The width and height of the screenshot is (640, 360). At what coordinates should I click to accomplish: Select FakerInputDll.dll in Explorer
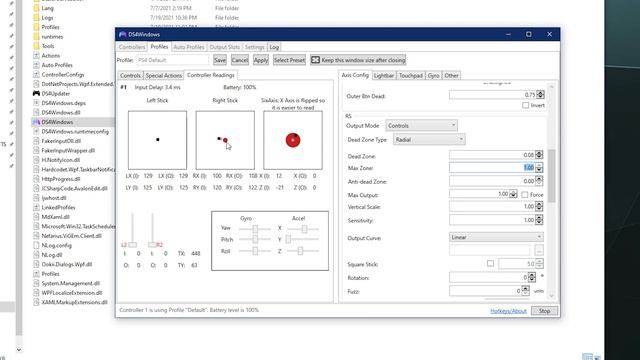61,141
